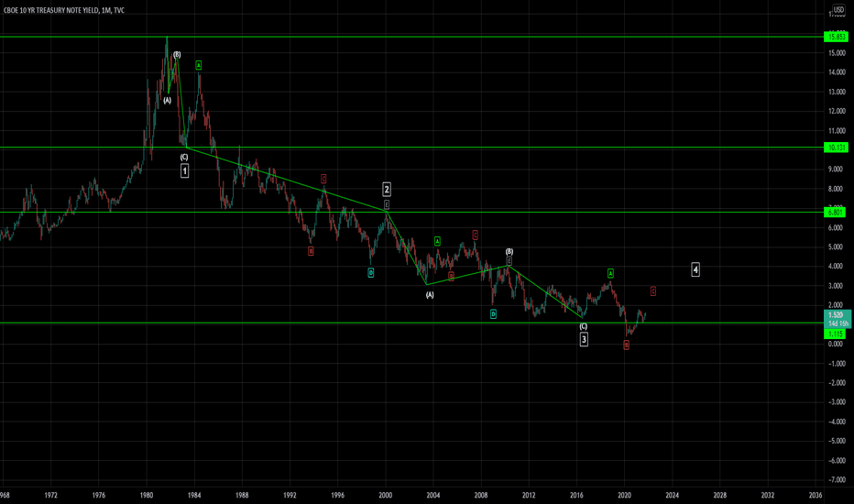Select the 10.131 horizontal line price label
854x504 pixels.
(836, 148)
